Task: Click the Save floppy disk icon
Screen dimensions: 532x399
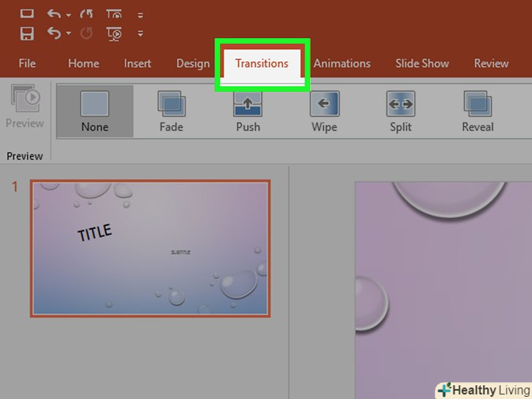Action: click(27, 34)
